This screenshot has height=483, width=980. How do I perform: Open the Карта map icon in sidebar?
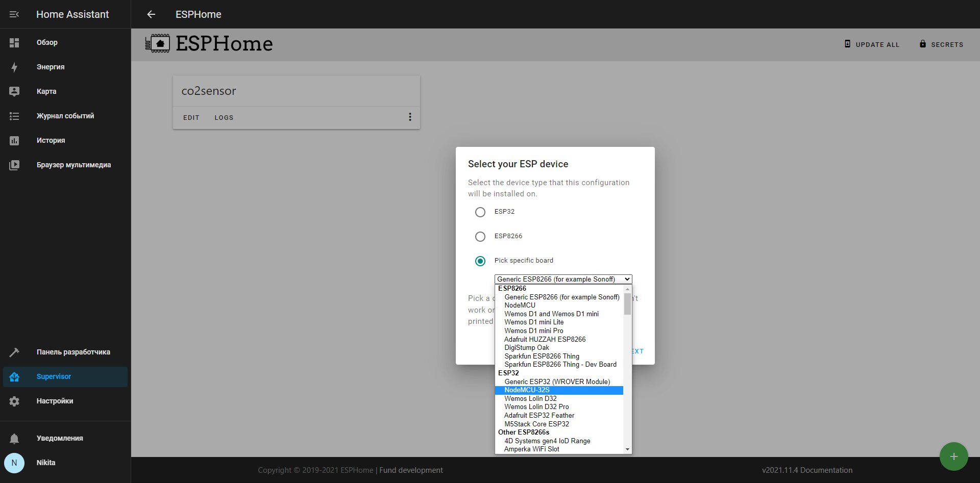14,92
